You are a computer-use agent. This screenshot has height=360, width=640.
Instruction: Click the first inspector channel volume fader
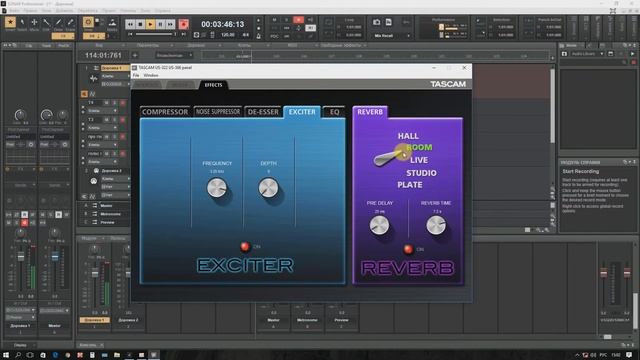coord(21,256)
